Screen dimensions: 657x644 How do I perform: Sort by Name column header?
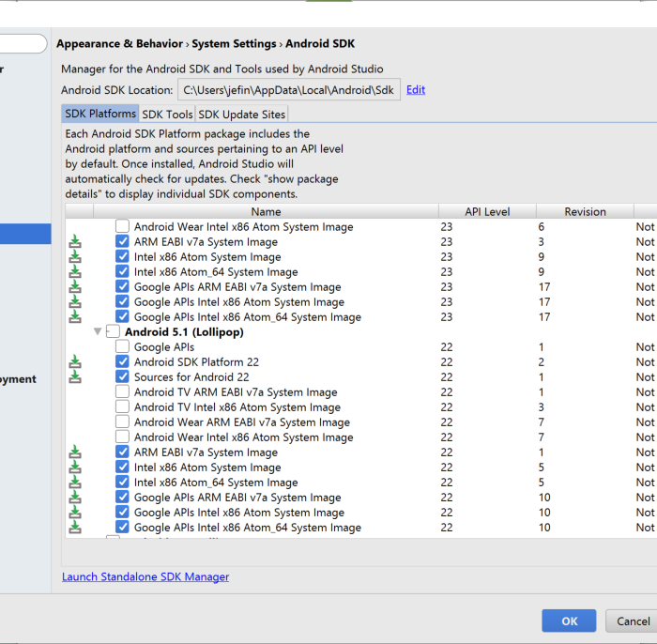(266, 211)
